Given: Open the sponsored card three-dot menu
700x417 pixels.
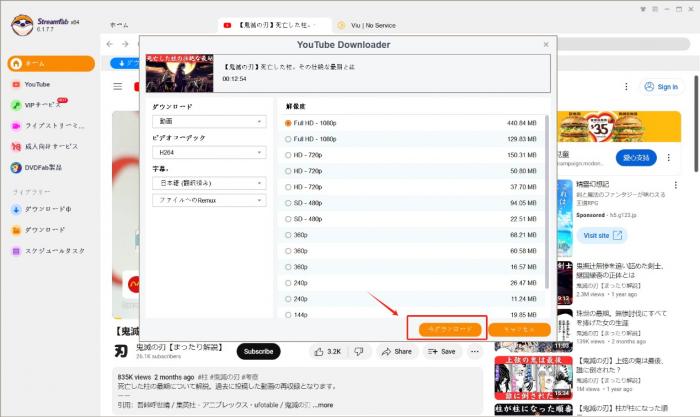Looking at the screenshot, I should coord(675,185).
